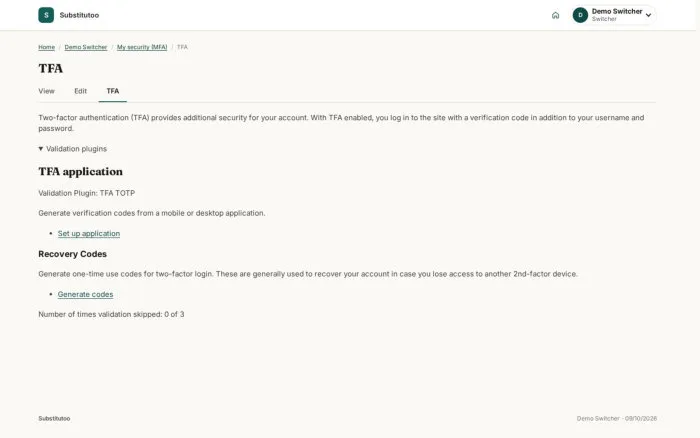Screen dimensions: 700x438
Task: Open Demo Switcher account menu name
Action: coord(617,11)
